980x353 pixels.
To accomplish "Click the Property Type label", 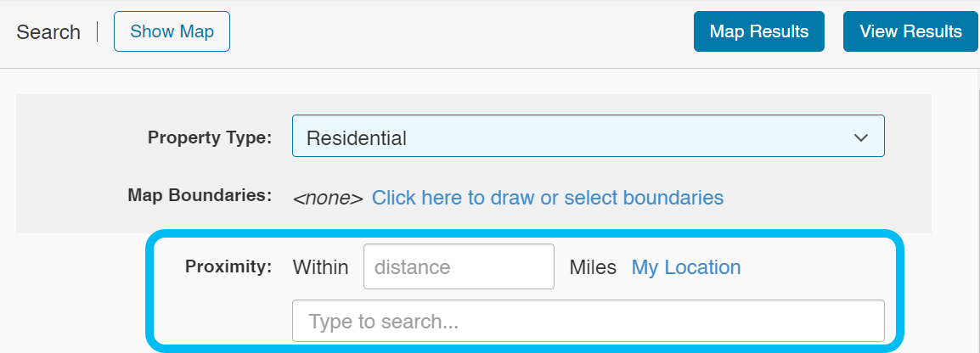I will (x=210, y=137).
